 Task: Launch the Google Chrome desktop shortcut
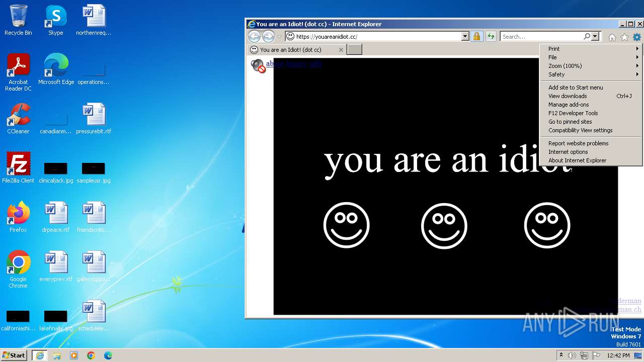18,269
